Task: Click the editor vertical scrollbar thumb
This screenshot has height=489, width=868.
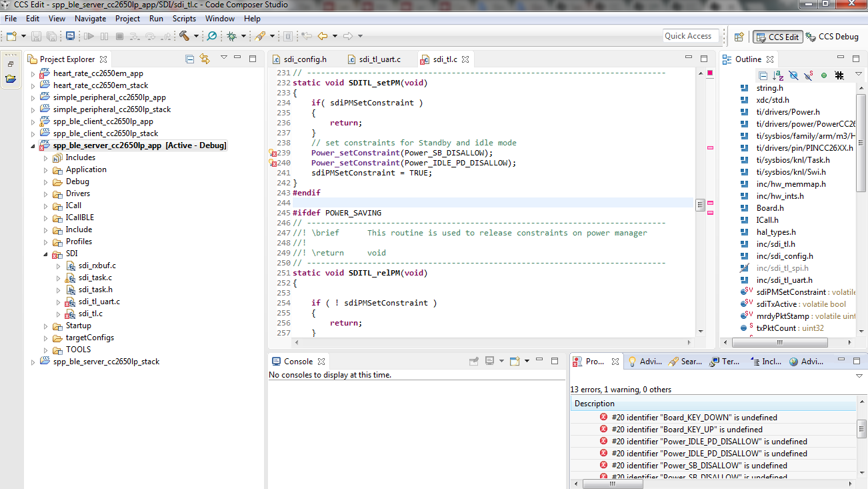Action: point(700,205)
